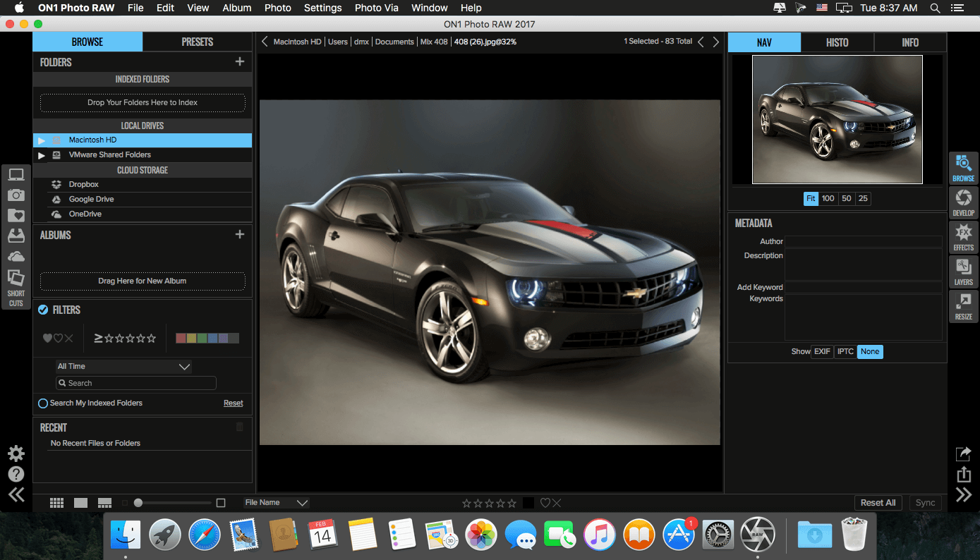Open the Desktop shortcut (monitor icon)
The height and width of the screenshot is (560, 980).
tap(16, 174)
